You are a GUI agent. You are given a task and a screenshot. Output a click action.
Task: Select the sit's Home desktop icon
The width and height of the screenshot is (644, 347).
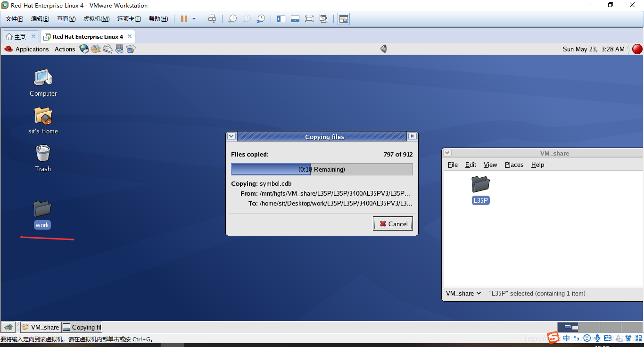[x=43, y=121]
